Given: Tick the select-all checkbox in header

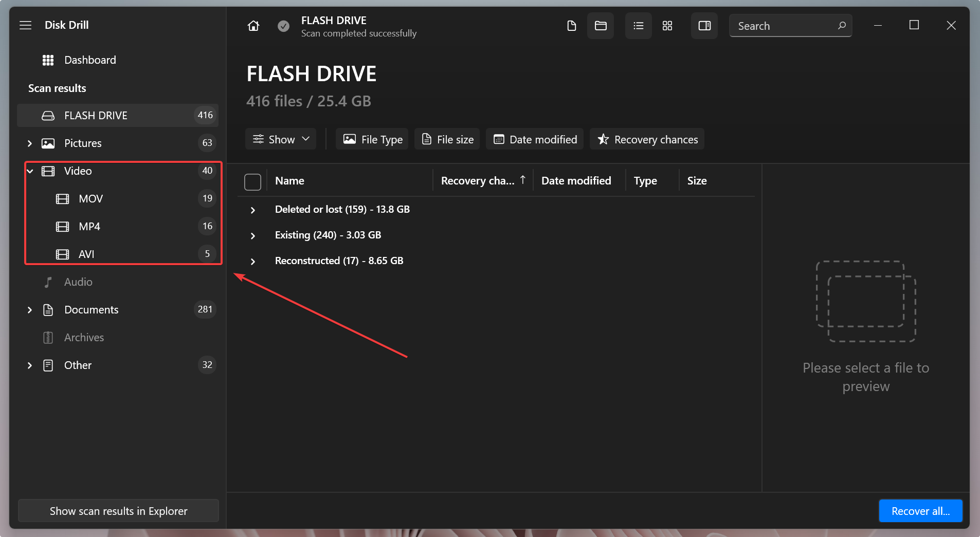Looking at the screenshot, I should (252, 181).
